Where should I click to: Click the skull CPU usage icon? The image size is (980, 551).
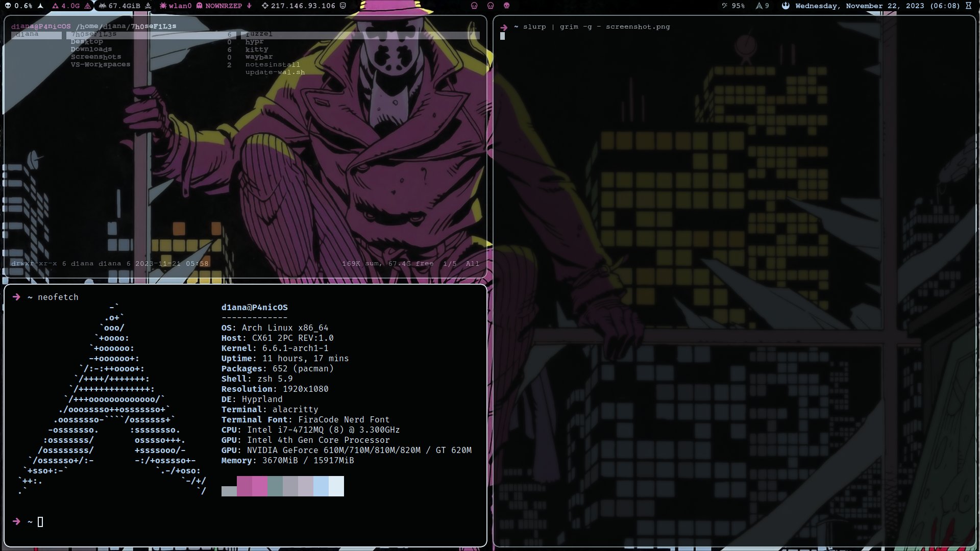(8, 6)
